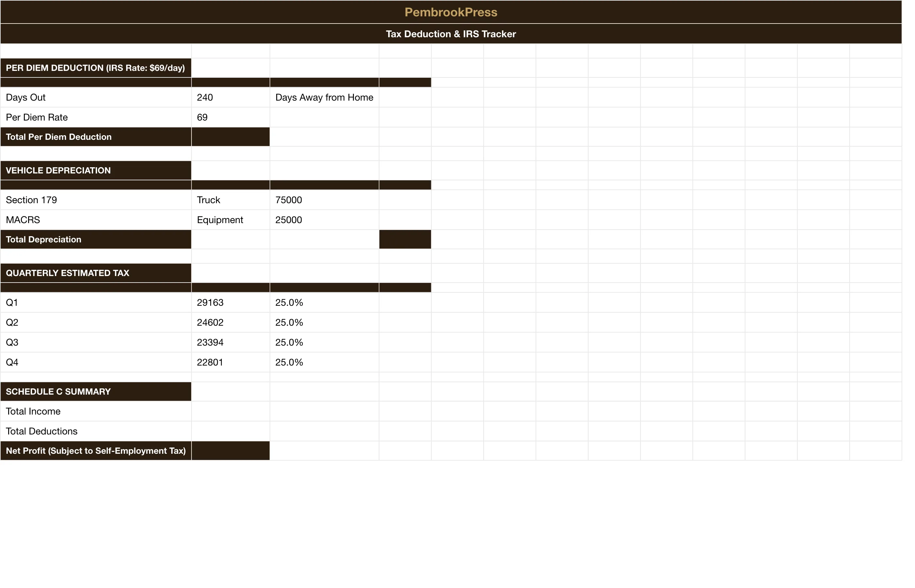Click the cell with value 69
This screenshot has height=588, width=915.
pos(231,117)
